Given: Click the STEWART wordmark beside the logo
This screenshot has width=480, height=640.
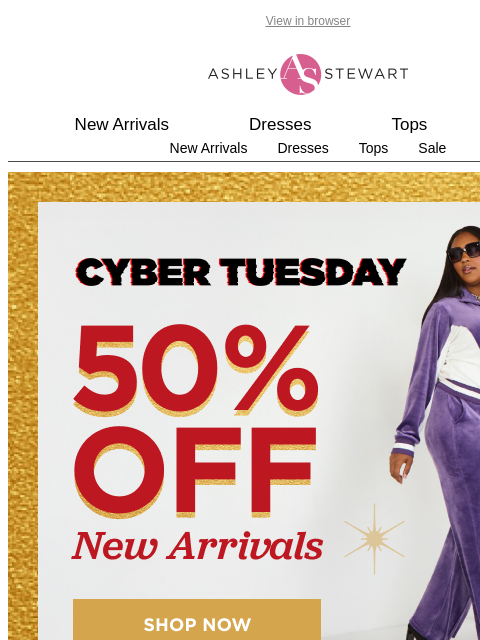Looking at the screenshot, I should (366, 74).
